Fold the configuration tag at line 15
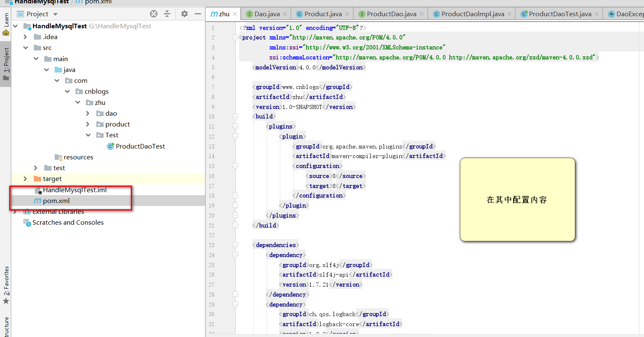Image resolution: width=644 pixels, height=337 pixels. coord(235,166)
